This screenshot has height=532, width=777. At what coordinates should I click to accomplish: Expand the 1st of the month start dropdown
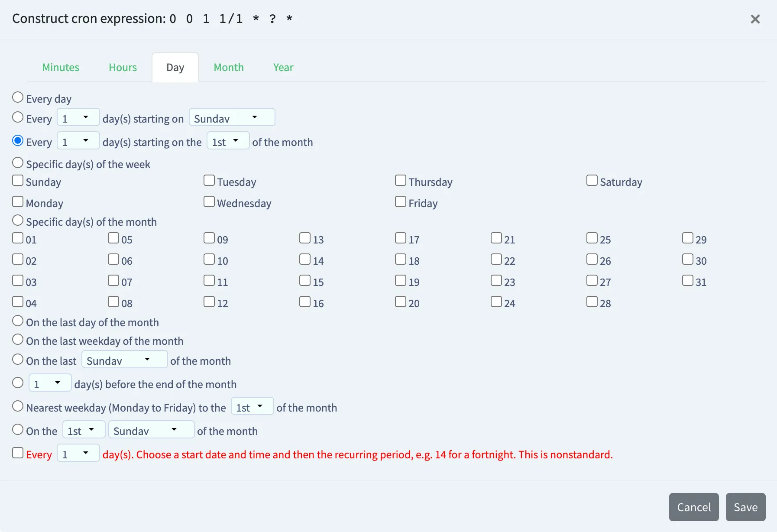[x=228, y=140]
